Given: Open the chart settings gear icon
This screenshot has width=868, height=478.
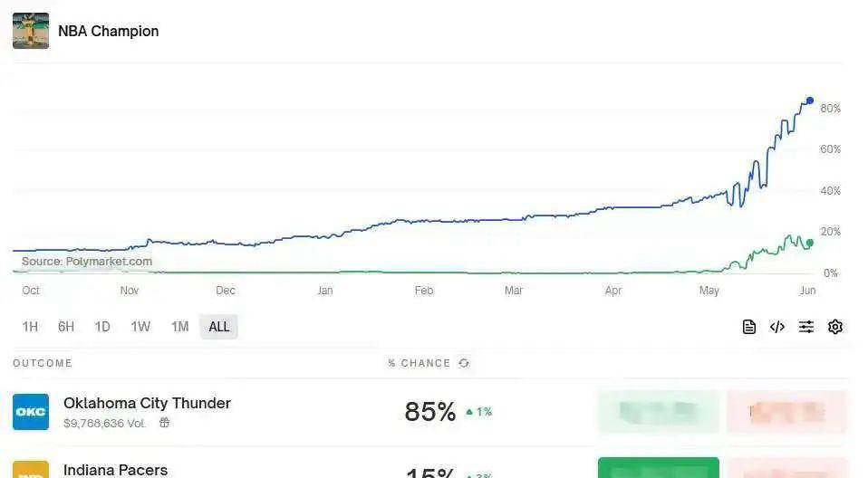Looking at the screenshot, I should tap(834, 327).
